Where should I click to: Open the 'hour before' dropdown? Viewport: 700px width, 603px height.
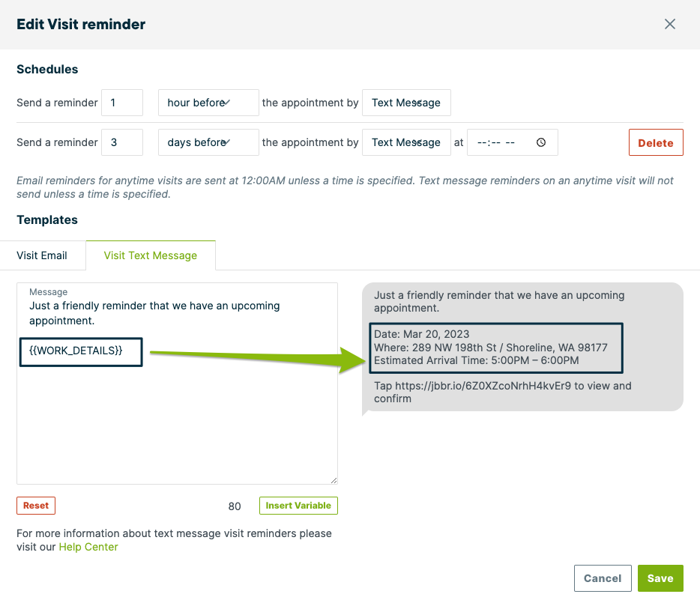[208, 103]
